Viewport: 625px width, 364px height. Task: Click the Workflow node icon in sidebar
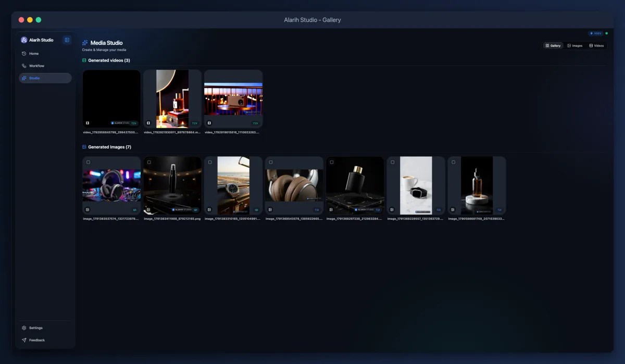click(x=24, y=66)
